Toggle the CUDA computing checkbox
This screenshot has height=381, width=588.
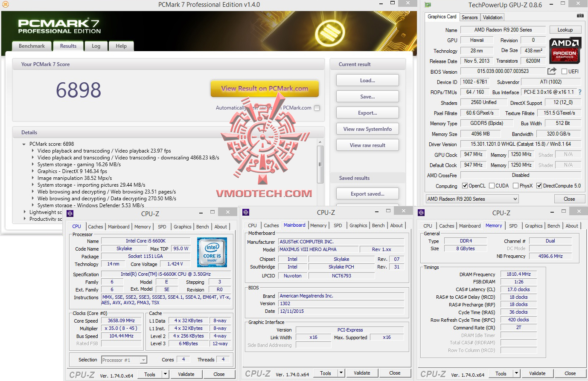tap(492, 186)
